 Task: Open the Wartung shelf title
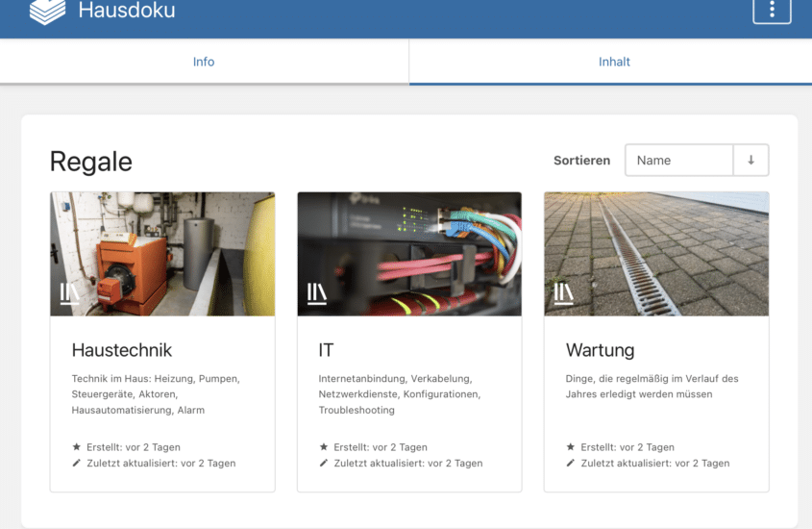click(601, 350)
